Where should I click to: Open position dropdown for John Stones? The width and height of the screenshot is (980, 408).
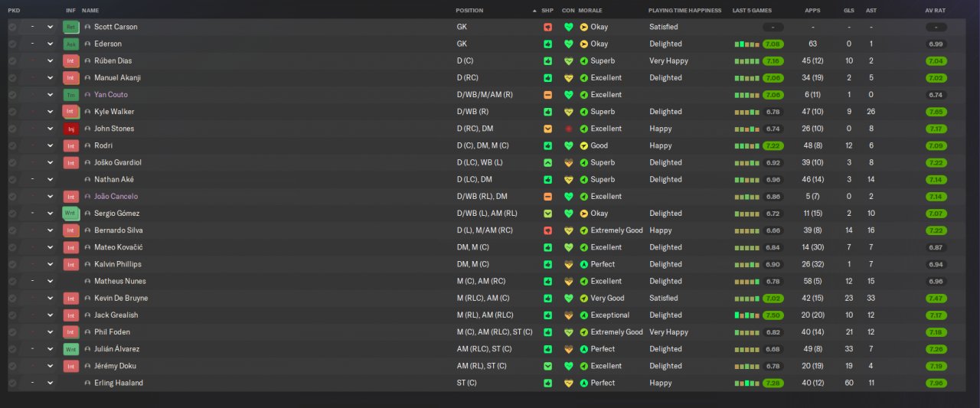(x=51, y=129)
